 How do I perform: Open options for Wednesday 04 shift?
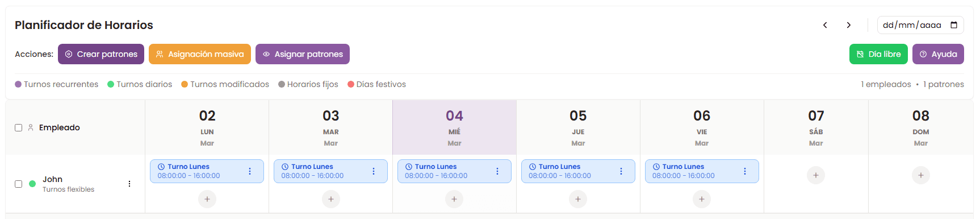pyautogui.click(x=497, y=171)
